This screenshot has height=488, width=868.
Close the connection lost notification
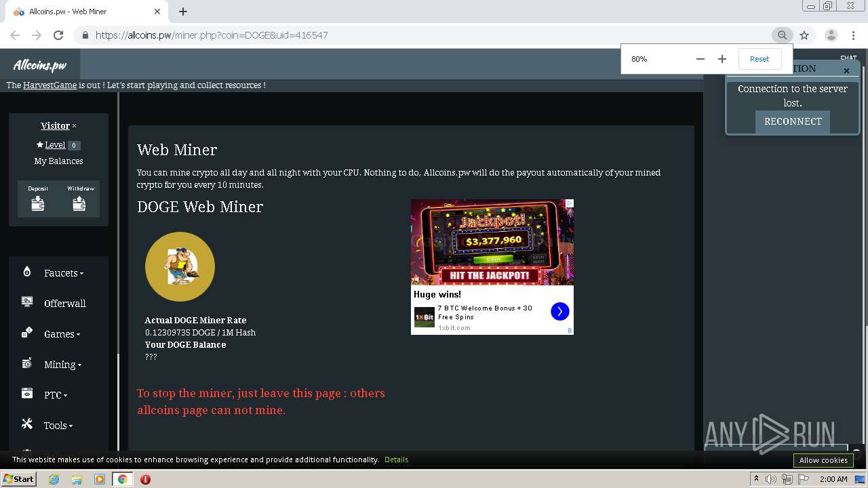[x=846, y=70]
